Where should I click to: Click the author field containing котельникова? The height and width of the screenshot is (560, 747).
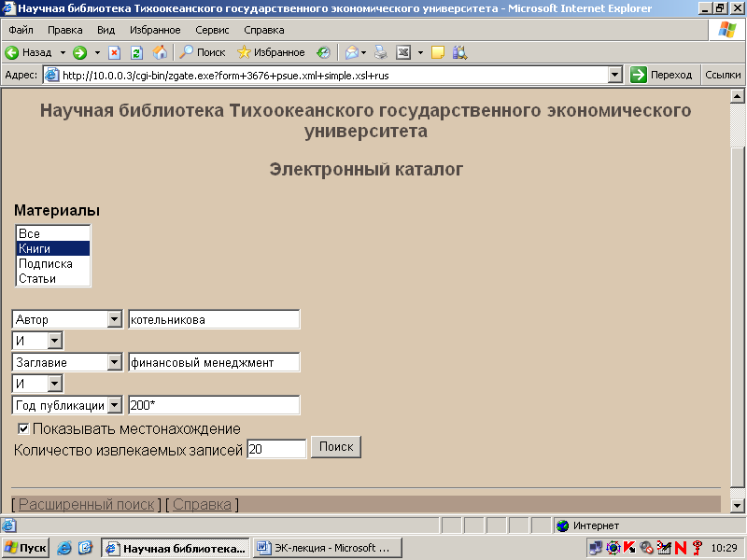coord(214,319)
